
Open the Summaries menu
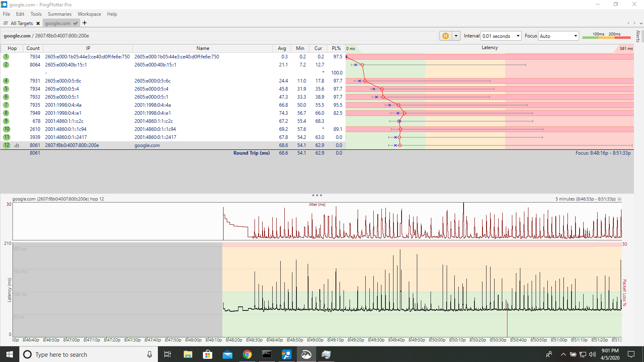click(x=59, y=14)
